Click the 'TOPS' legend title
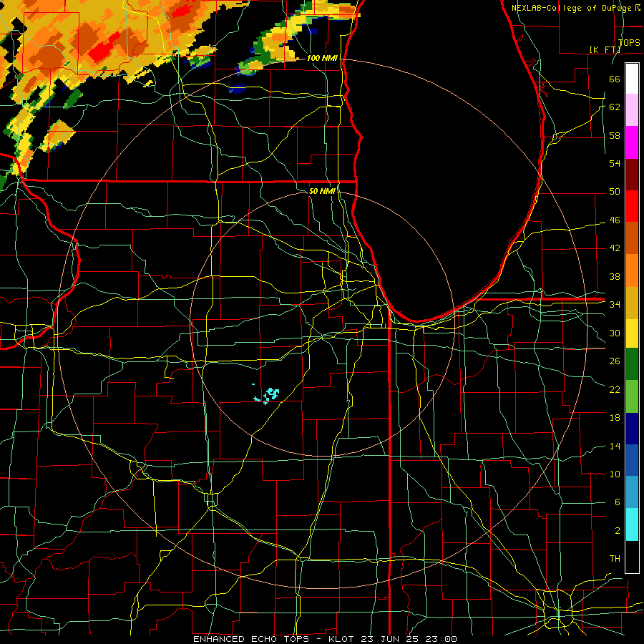Screen dimensions: 644x644 tap(629, 42)
